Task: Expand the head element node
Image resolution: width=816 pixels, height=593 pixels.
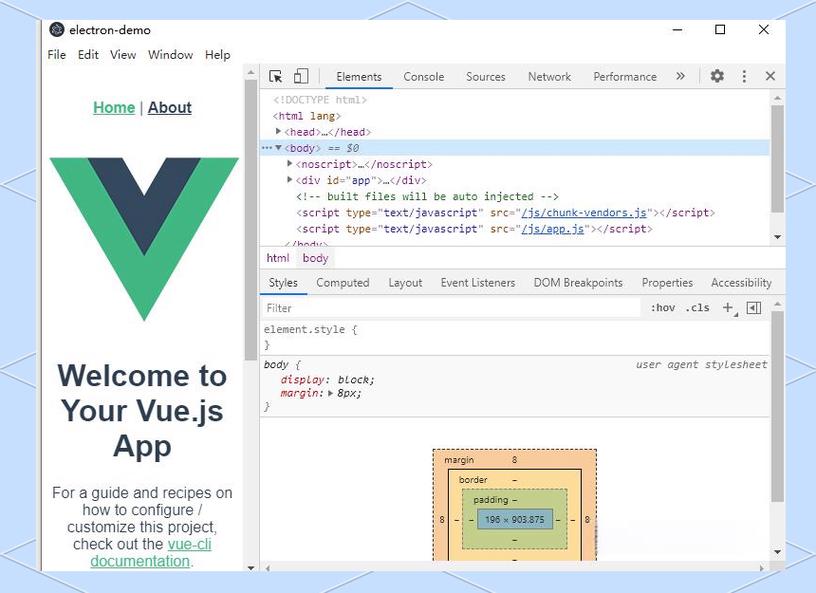Action: (x=278, y=132)
